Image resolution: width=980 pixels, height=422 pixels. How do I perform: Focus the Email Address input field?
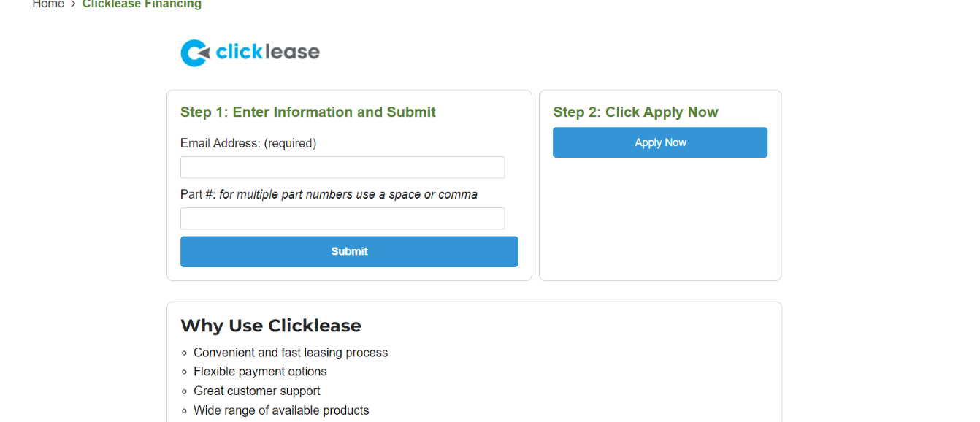coord(342,167)
